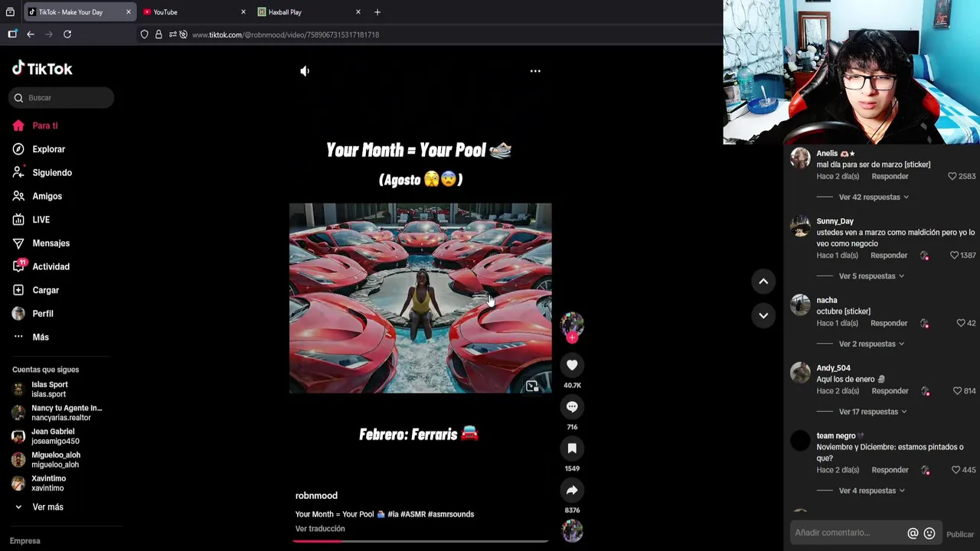Follow creator via red plus badge
The width and height of the screenshot is (980, 551).
coord(572,337)
